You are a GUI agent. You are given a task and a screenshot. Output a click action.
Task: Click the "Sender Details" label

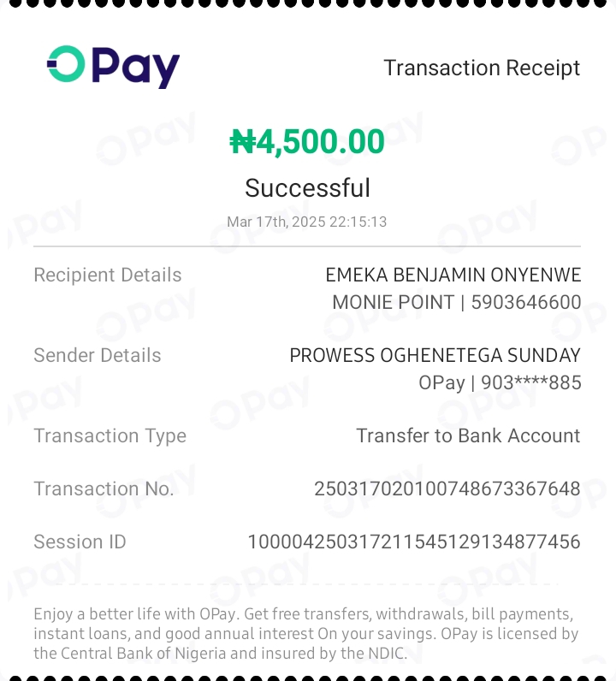(98, 355)
